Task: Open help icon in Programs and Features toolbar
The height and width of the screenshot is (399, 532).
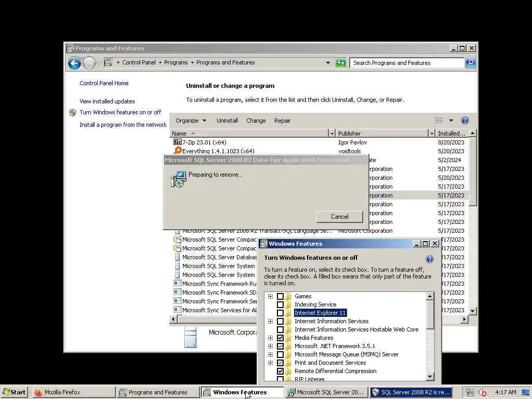Action: tap(465, 121)
